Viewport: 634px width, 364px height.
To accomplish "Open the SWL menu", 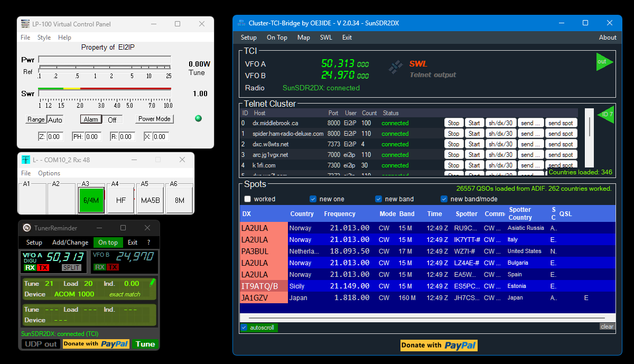I will pyautogui.click(x=326, y=38).
